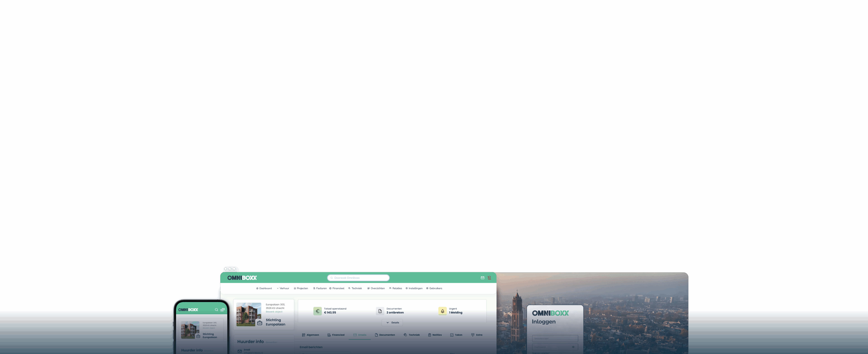The image size is (868, 354).
Task: Click Bewerk object link on desktop card
Action: tap(274, 311)
